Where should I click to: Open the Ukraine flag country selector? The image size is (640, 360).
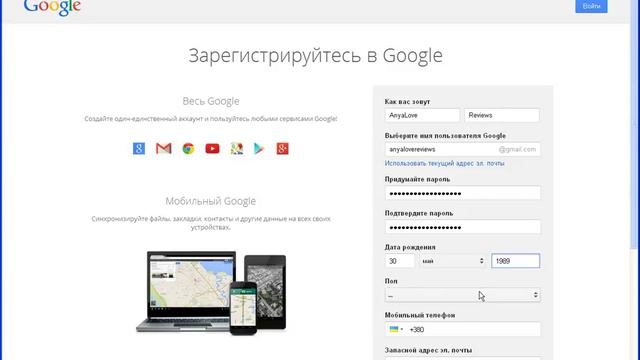(x=396, y=329)
